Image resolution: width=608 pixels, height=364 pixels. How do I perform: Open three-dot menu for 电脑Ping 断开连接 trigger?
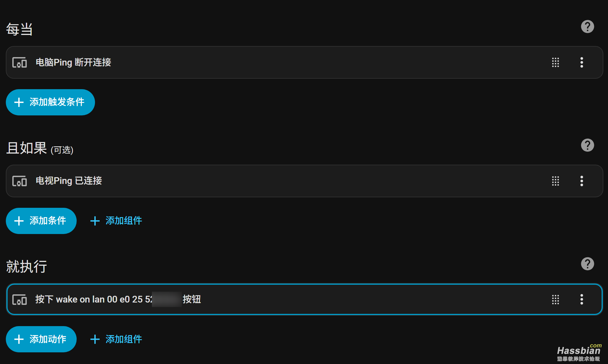click(x=581, y=62)
